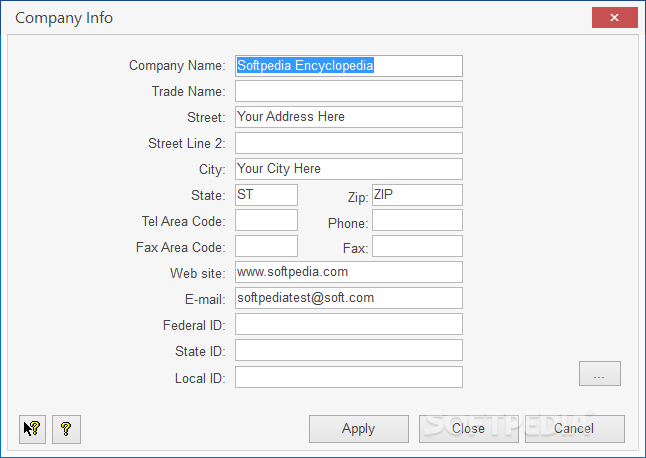Click the Local ID field
This screenshot has width=646, height=458.
(x=349, y=377)
